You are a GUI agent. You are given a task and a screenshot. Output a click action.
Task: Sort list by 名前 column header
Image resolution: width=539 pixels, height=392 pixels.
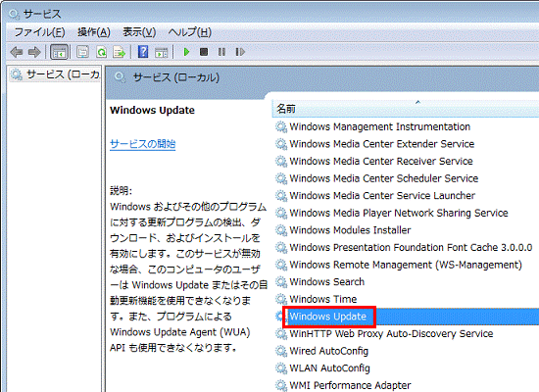(406, 109)
